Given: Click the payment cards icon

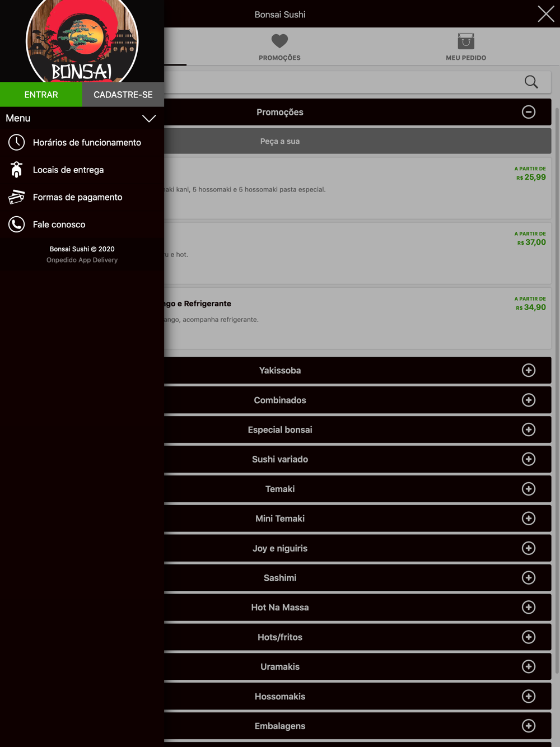Looking at the screenshot, I should [x=17, y=197].
